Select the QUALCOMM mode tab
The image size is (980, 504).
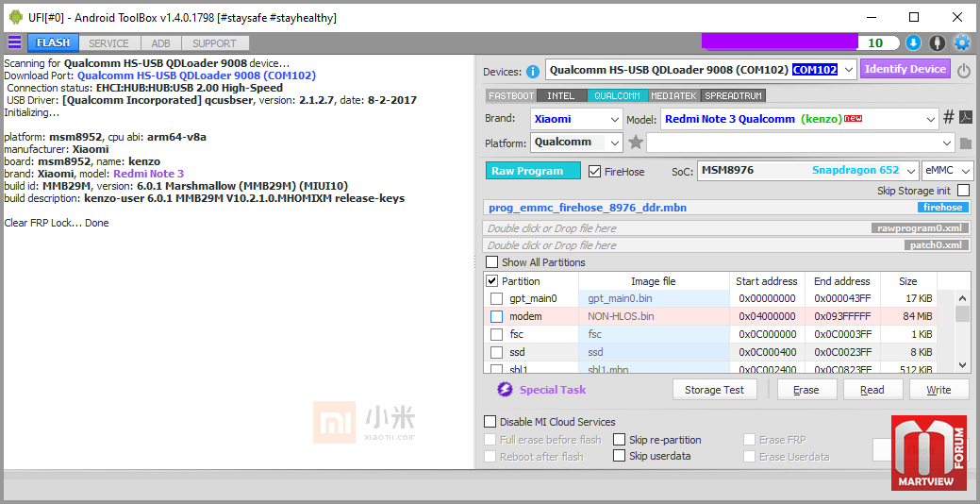pos(617,95)
